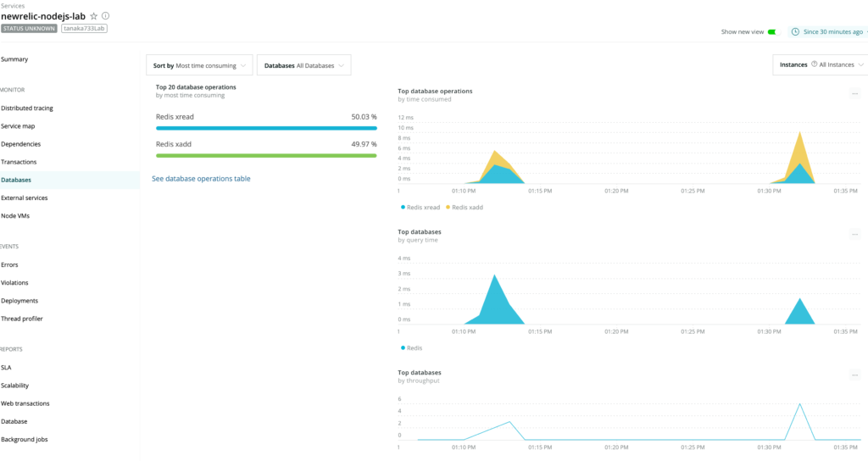Open Errors under Events
The width and height of the screenshot is (868, 461).
(9, 264)
